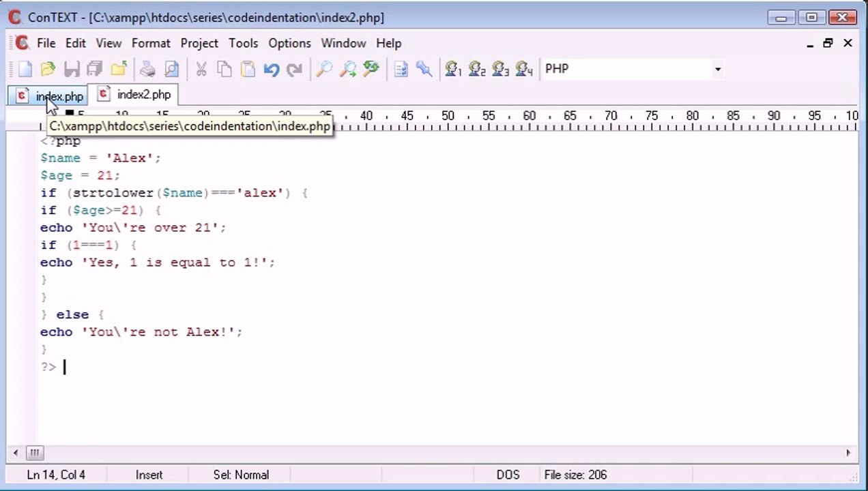This screenshot has width=868, height=491.
Task: Click the strtolower if-statement line
Action: coord(174,193)
